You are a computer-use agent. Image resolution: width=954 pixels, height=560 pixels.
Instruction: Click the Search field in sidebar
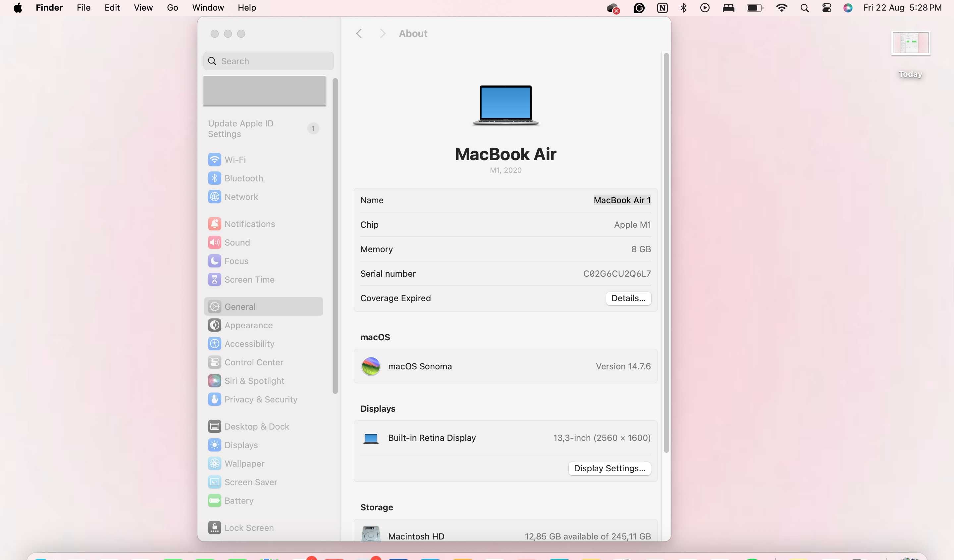268,61
